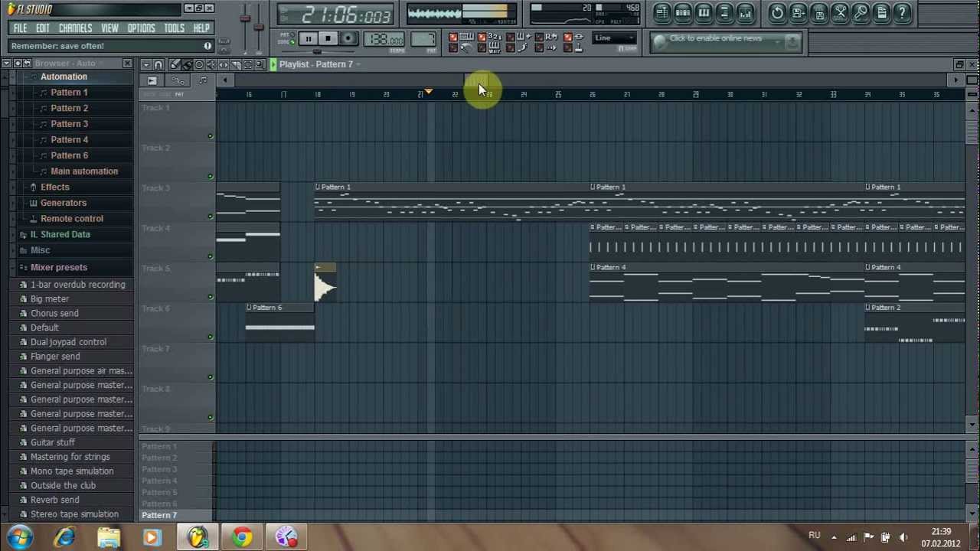This screenshot has width=980, height=551.
Task: Pause playback with the pause button
Action: click(x=308, y=38)
